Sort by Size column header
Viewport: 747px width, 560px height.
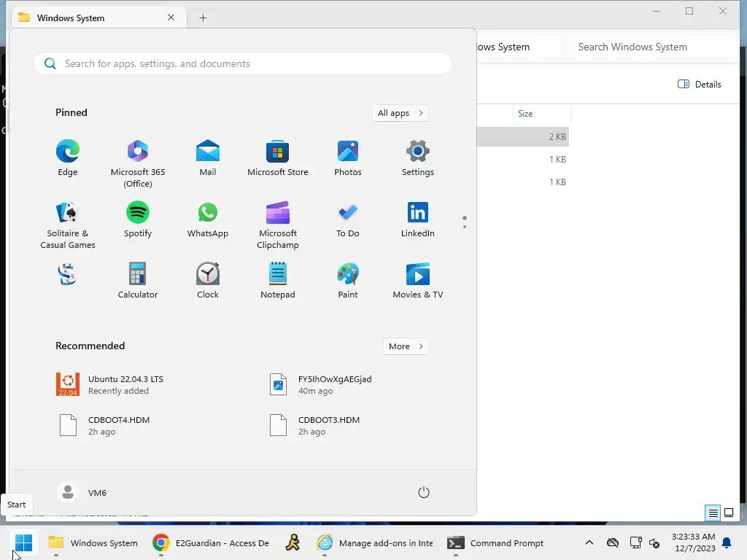(x=542, y=113)
